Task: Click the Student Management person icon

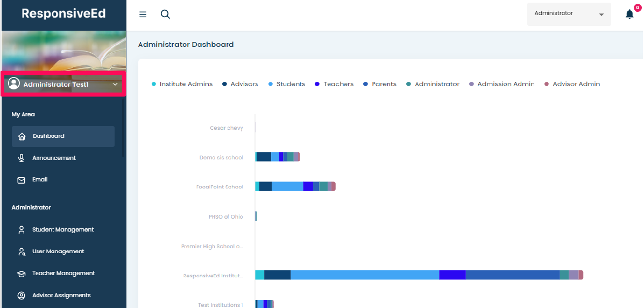Action: 22,230
